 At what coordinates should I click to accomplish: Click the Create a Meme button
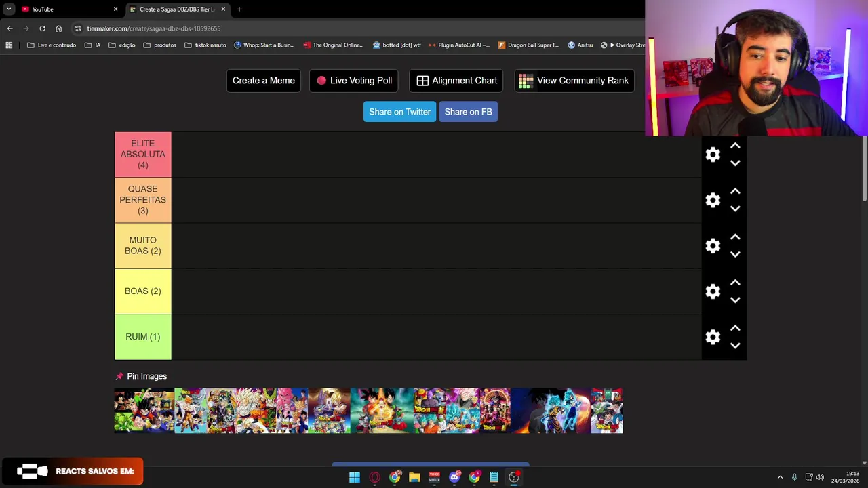tap(263, 81)
